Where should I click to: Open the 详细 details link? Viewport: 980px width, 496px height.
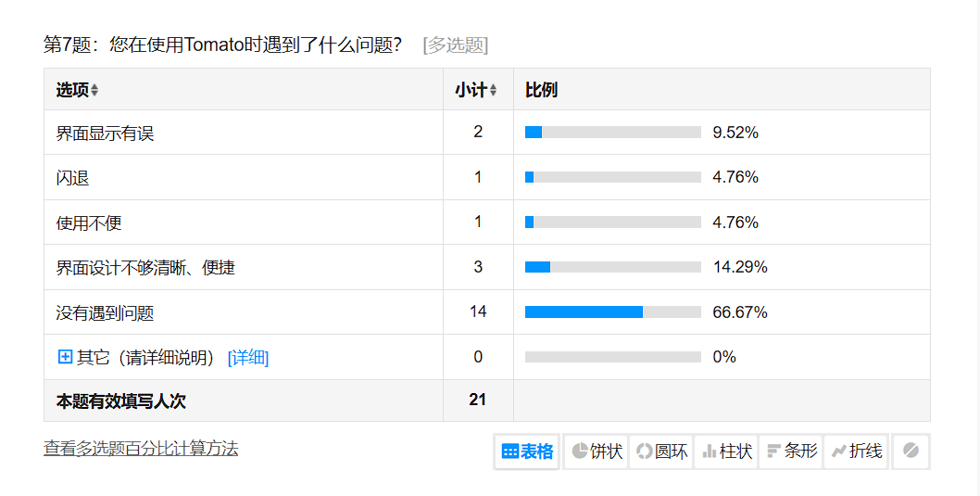click(248, 358)
